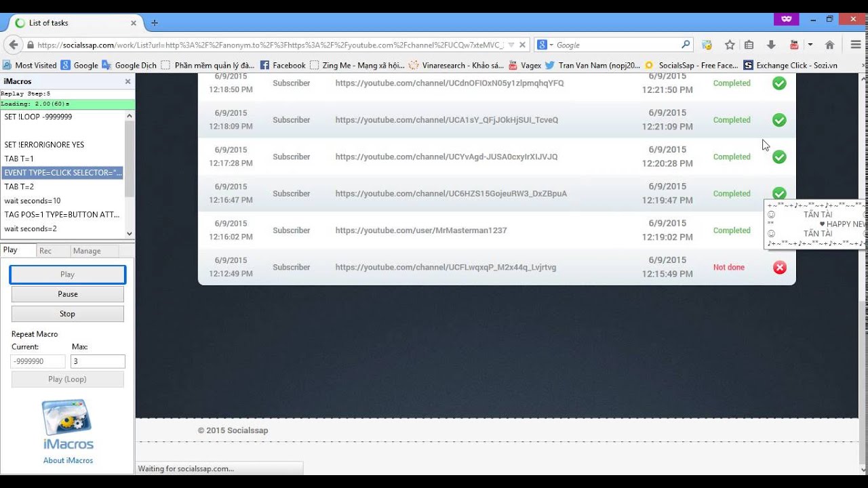The width and height of the screenshot is (868, 488).
Task: Open the Exchange Click Sozi.vn bookmark
Action: click(791, 65)
